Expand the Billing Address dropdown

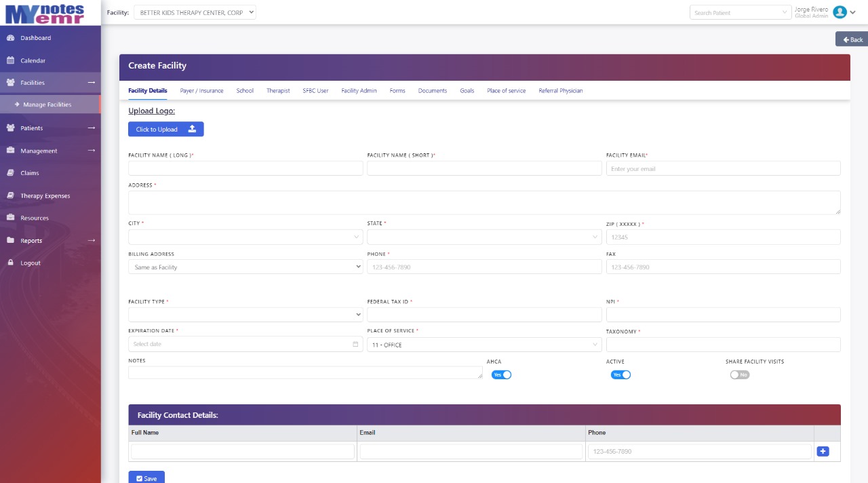click(x=245, y=267)
